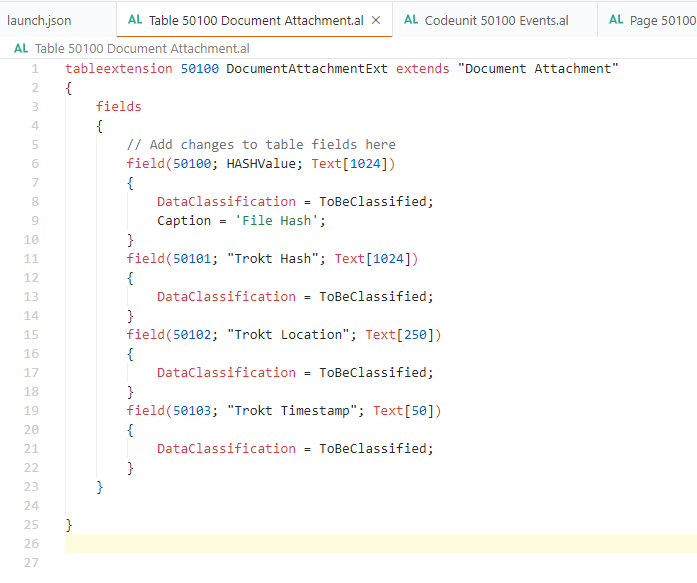Screen dimensions: 697x583
Task: Click the AL icon on Table 50100 tab
Action: [x=135, y=20]
